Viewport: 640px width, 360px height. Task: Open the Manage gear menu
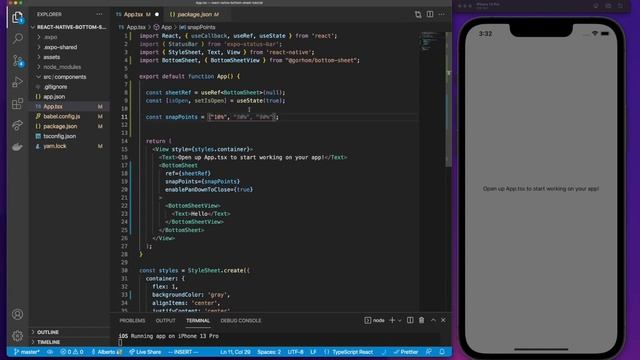pyautogui.click(x=18, y=336)
